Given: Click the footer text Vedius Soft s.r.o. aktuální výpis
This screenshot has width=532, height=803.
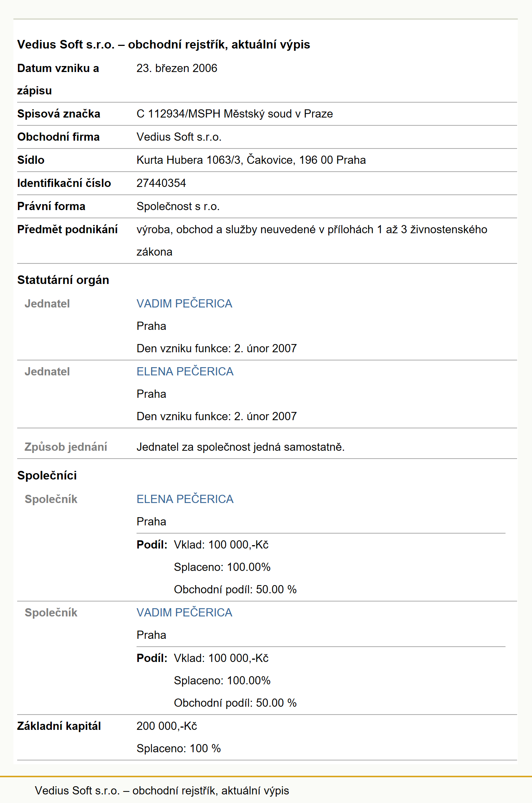Looking at the screenshot, I should (x=162, y=790).
